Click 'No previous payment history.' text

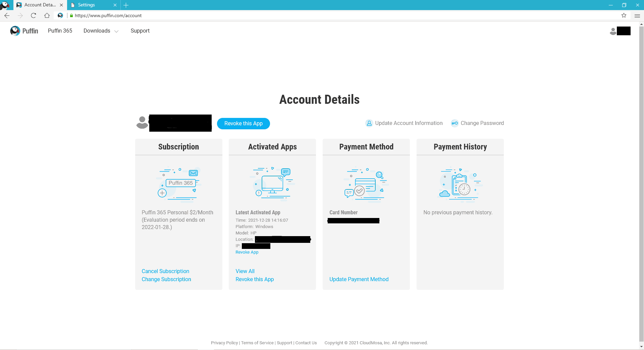[x=458, y=212]
